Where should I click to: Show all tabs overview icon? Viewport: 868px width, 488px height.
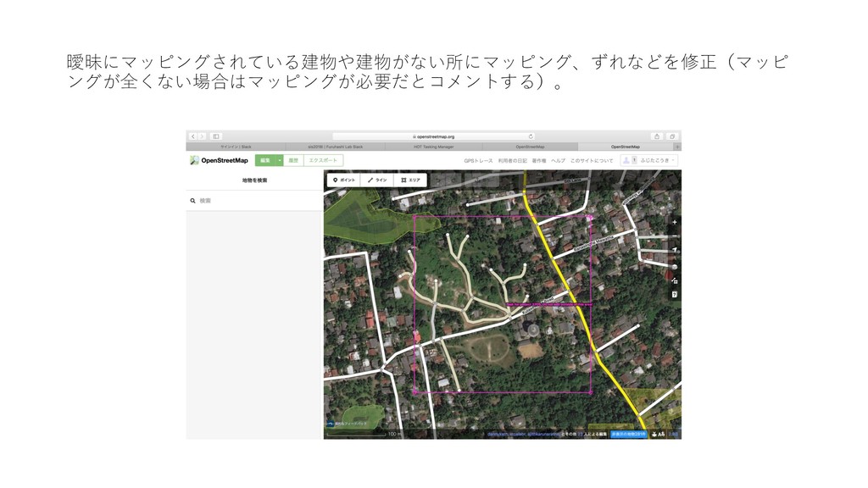coord(671,136)
